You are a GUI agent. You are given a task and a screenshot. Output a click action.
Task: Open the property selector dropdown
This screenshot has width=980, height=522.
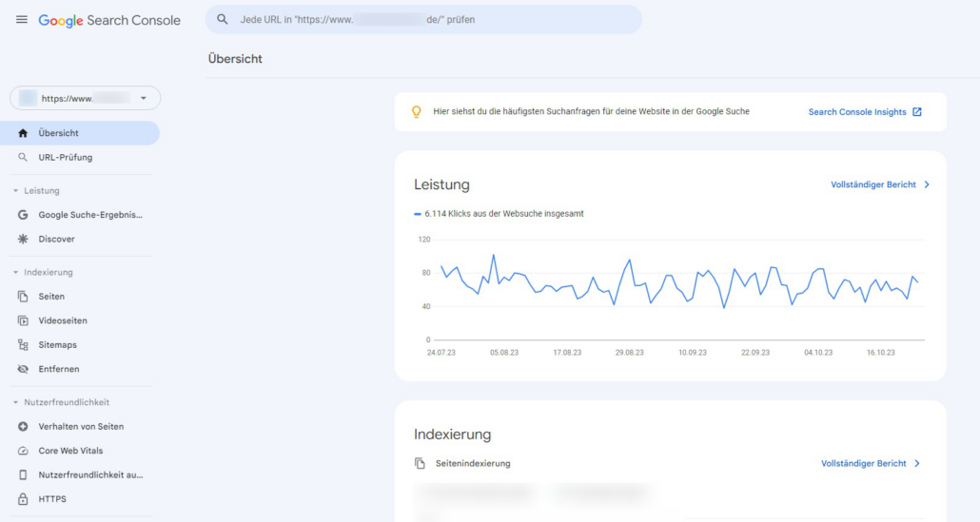(x=85, y=98)
